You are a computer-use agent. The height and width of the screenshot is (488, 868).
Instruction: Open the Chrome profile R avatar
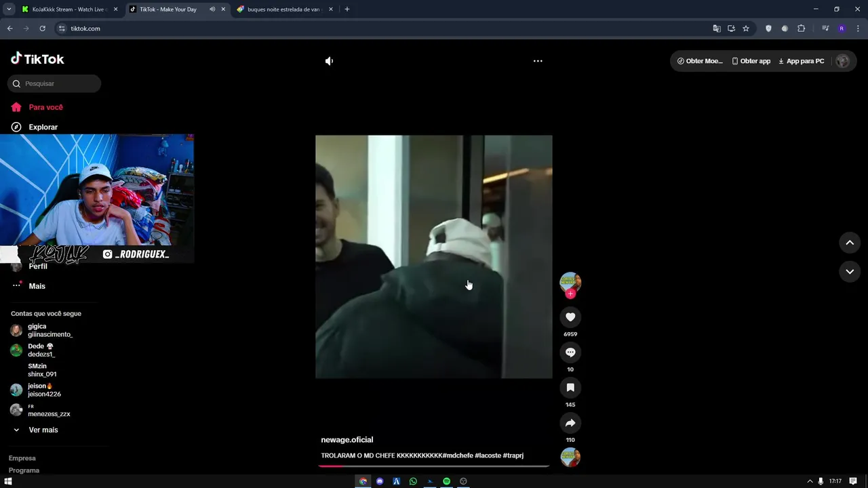[842, 28]
